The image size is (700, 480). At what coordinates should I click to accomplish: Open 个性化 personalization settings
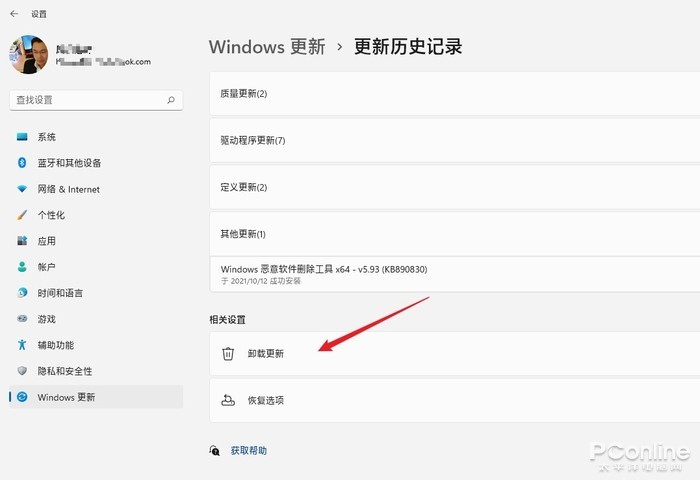point(51,215)
